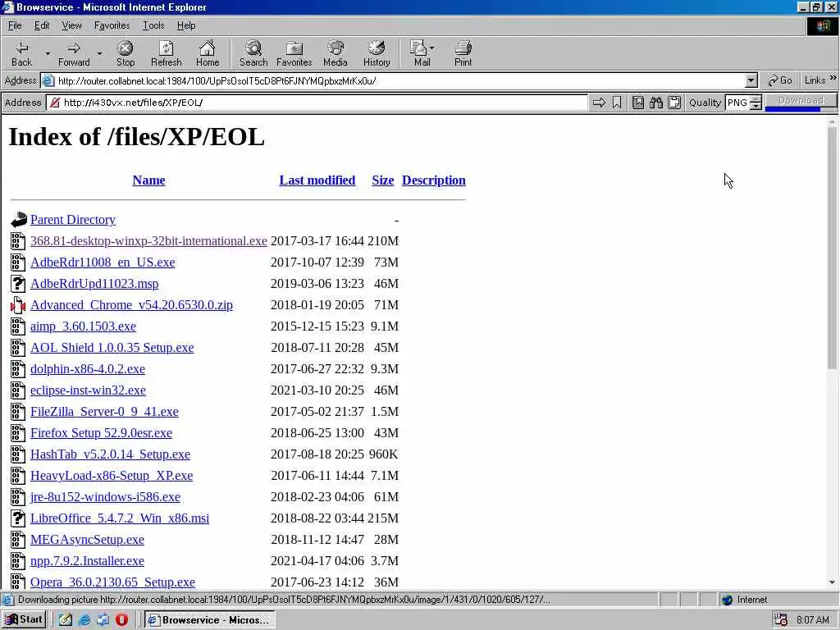This screenshot has height=630, width=840.
Task: Click the Back toolbar button
Action: (x=22, y=54)
